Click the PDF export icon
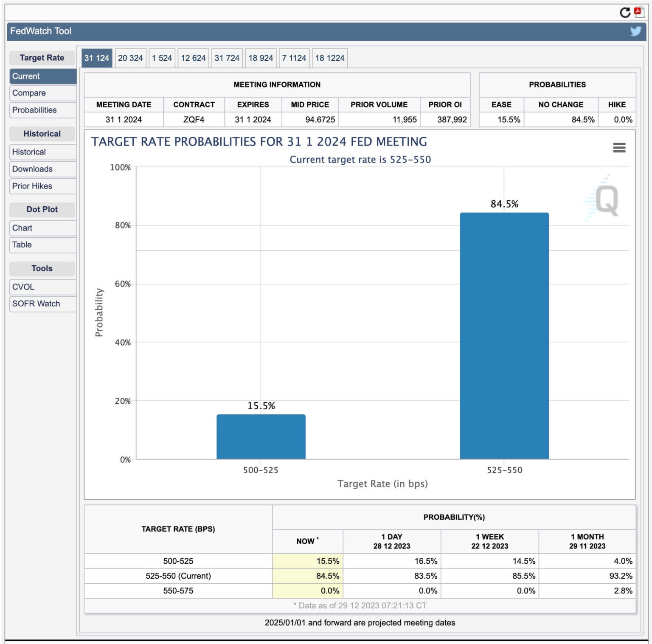This screenshot has height=644, width=652. (x=639, y=12)
